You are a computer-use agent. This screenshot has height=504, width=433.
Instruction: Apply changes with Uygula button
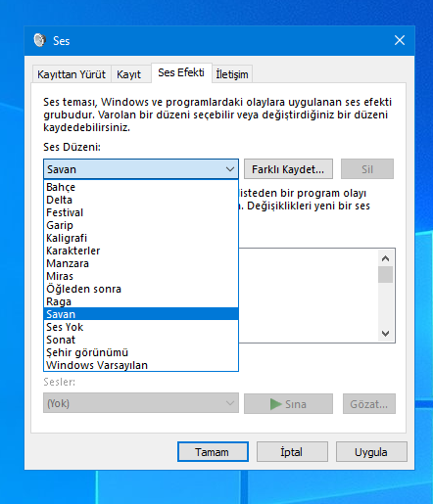pos(371,452)
